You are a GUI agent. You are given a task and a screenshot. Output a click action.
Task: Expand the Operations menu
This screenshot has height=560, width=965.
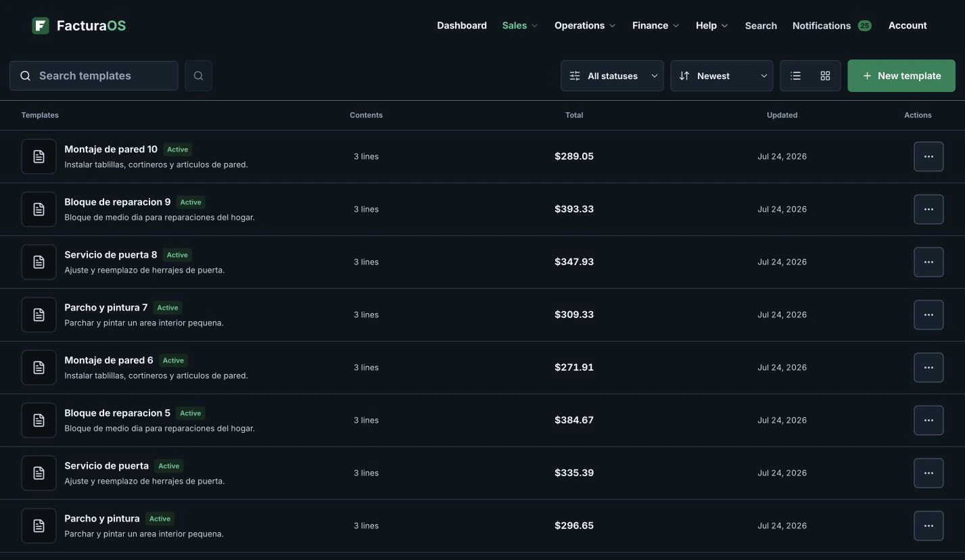coord(585,26)
